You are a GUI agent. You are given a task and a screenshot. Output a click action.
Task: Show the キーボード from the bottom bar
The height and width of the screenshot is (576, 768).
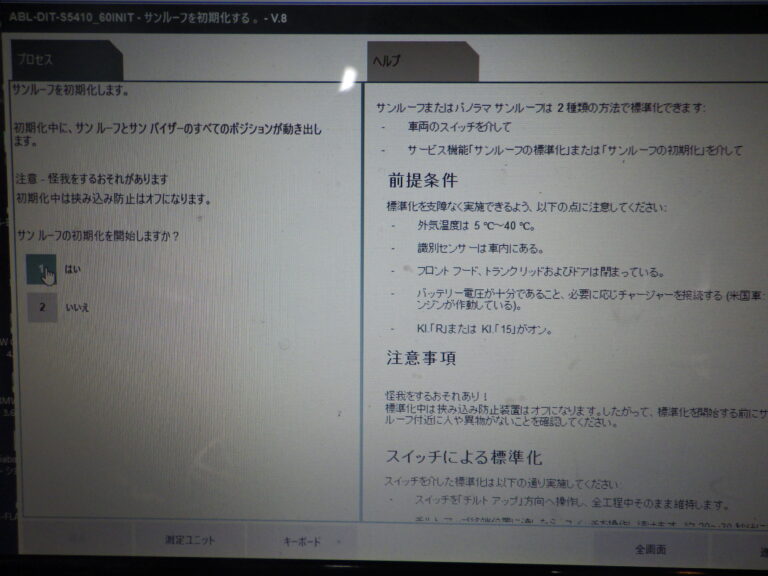click(x=300, y=541)
